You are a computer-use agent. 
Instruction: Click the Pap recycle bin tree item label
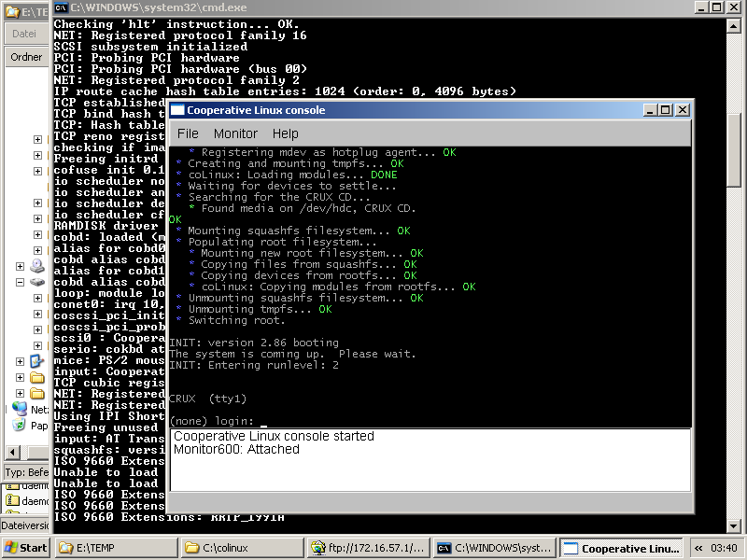coord(39,426)
